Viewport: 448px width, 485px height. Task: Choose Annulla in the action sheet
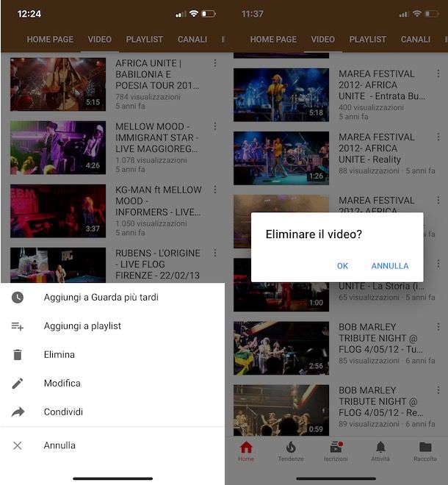(112, 445)
